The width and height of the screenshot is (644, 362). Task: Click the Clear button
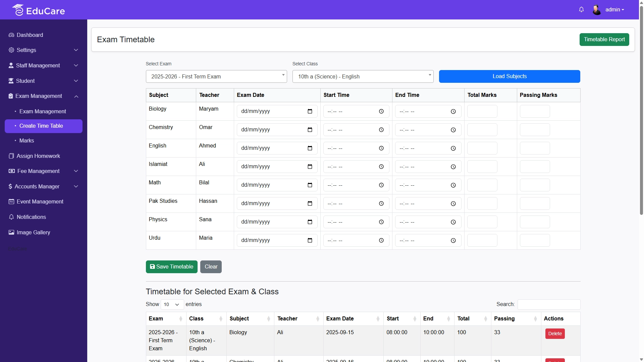coord(211,267)
